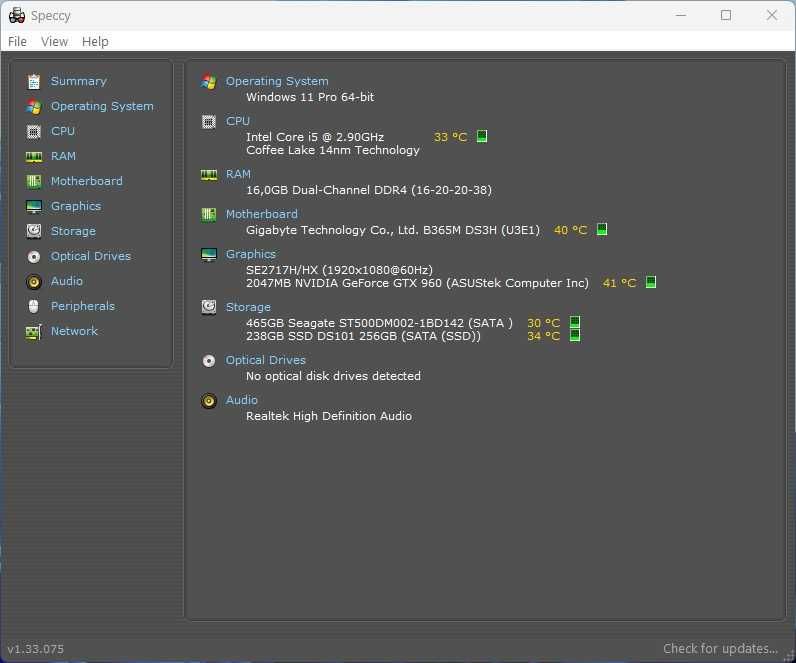This screenshot has width=796, height=663.
Task: Click disc icon beside summary Optical Drives heading
Action: 209,361
